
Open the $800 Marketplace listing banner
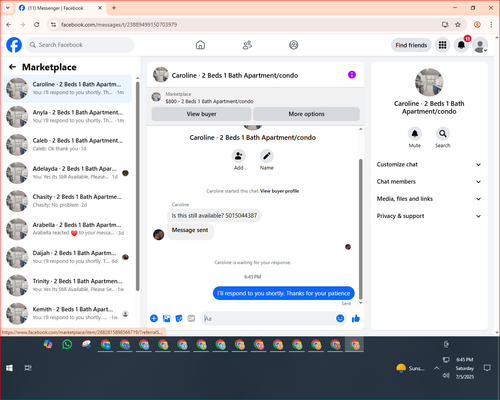pyautogui.click(x=256, y=98)
